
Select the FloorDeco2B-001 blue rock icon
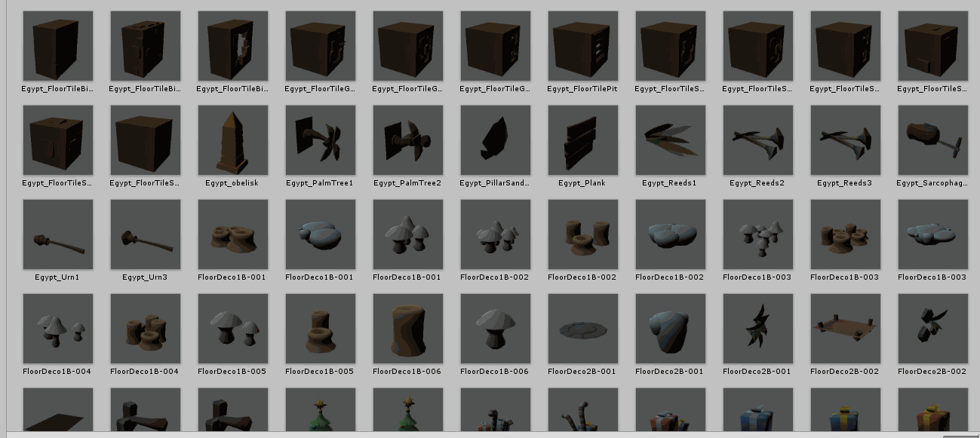tap(670, 329)
